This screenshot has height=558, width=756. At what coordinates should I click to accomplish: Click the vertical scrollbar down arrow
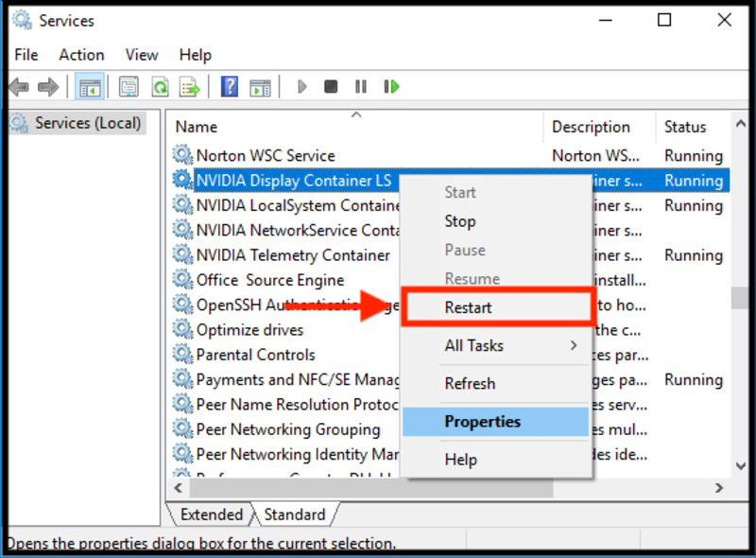(741, 466)
